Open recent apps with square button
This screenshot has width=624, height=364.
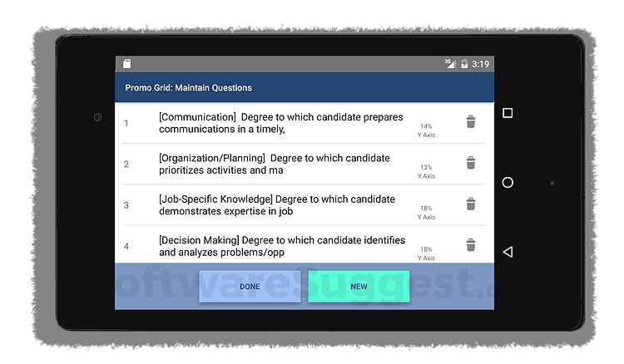[x=508, y=113]
